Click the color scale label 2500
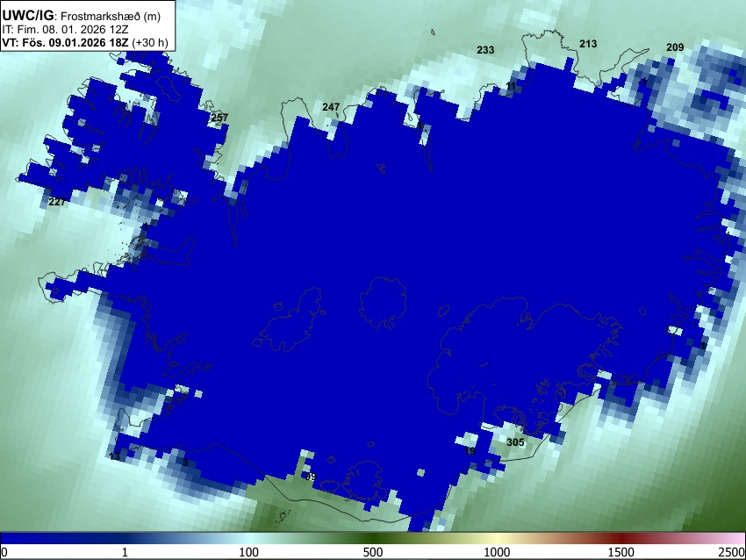 (732, 552)
